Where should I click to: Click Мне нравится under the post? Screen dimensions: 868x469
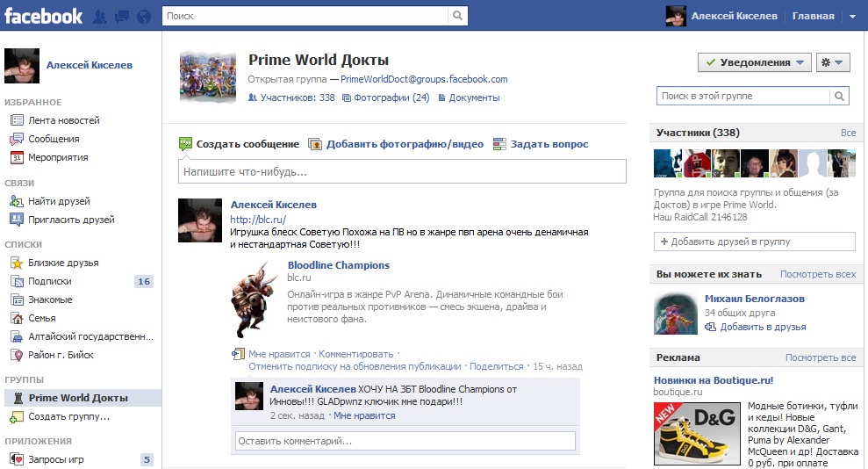279,354
